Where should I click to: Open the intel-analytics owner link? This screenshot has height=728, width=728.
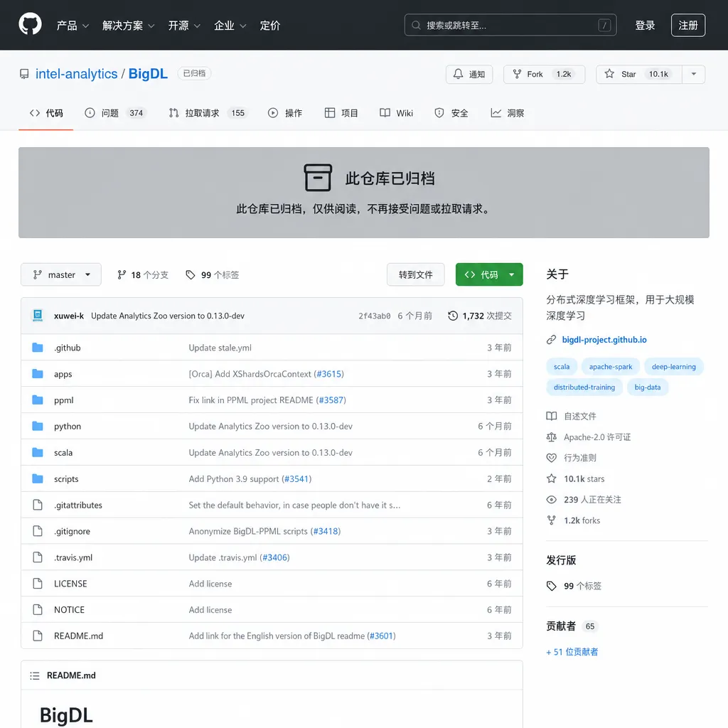[x=77, y=74]
